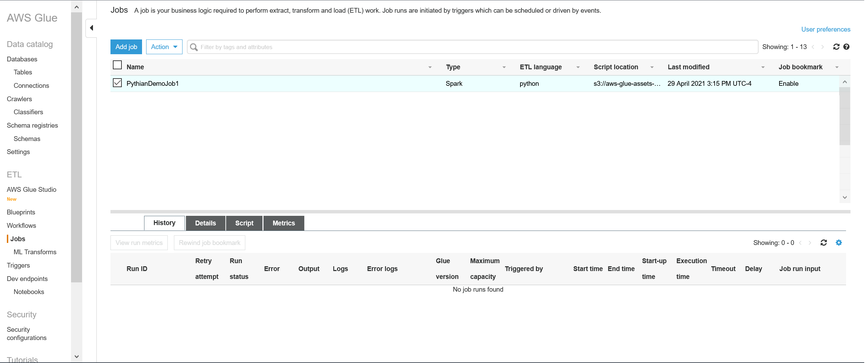Uncheck the PythianDemoJob1 checkbox
Image resolution: width=868 pixels, height=363 pixels.
pyautogui.click(x=117, y=83)
